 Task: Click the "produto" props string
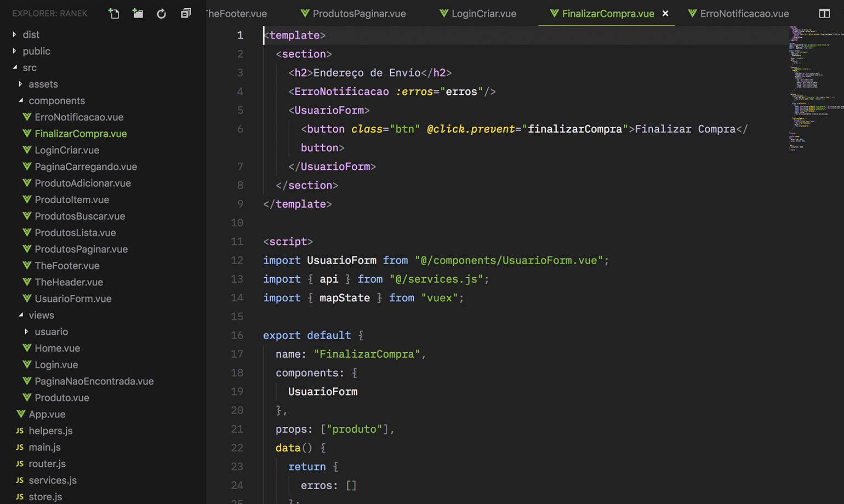(x=355, y=429)
